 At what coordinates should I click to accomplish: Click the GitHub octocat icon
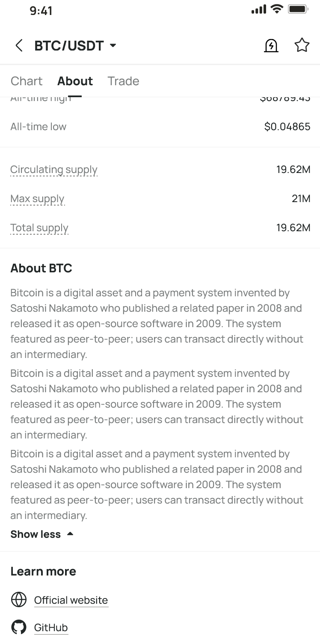(19, 627)
